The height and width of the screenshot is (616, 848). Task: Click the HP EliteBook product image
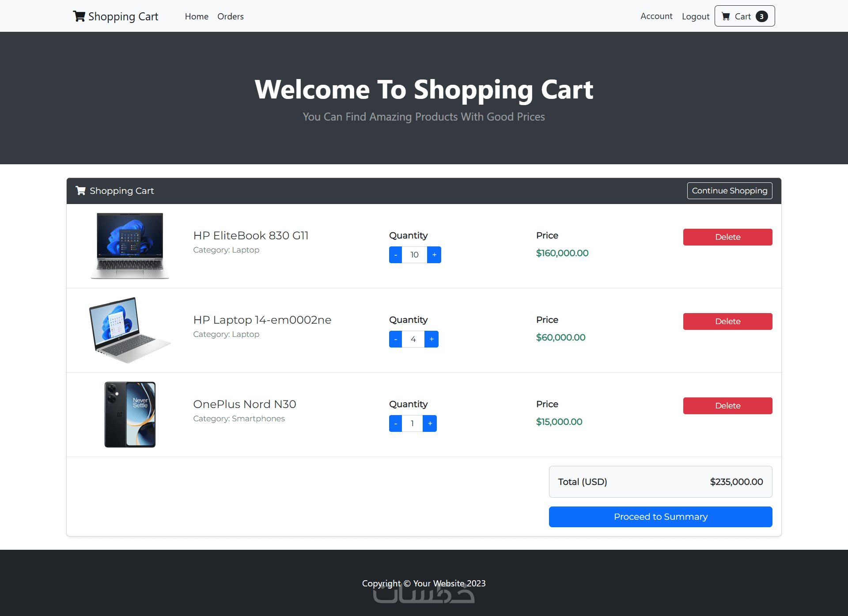coord(130,246)
